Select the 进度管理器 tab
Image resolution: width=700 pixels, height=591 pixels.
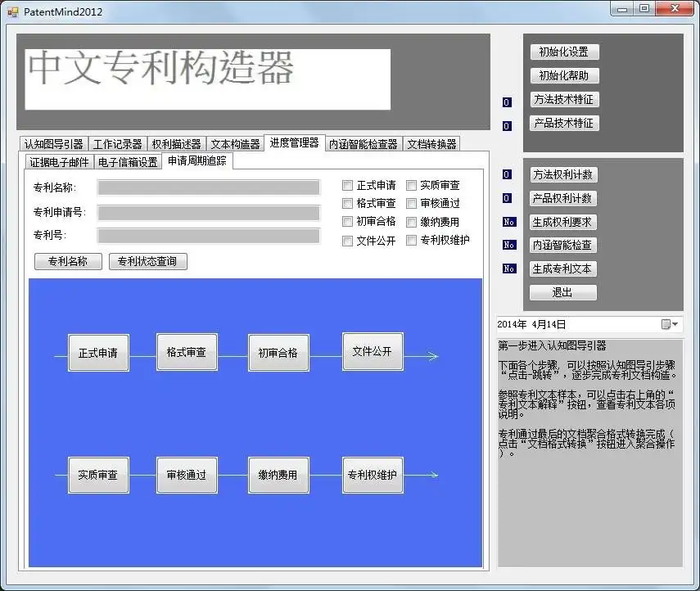[294, 143]
